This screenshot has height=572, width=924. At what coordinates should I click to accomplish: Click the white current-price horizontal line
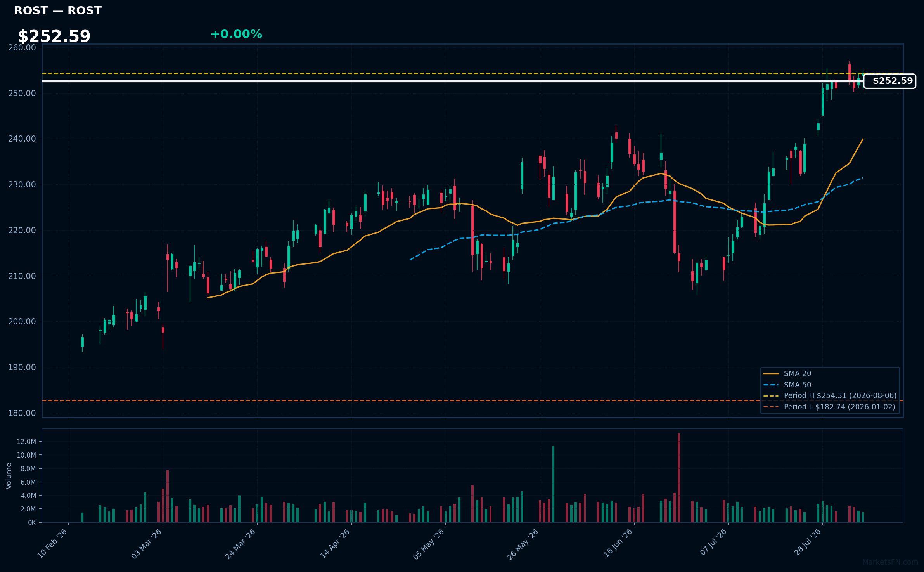tap(453, 81)
